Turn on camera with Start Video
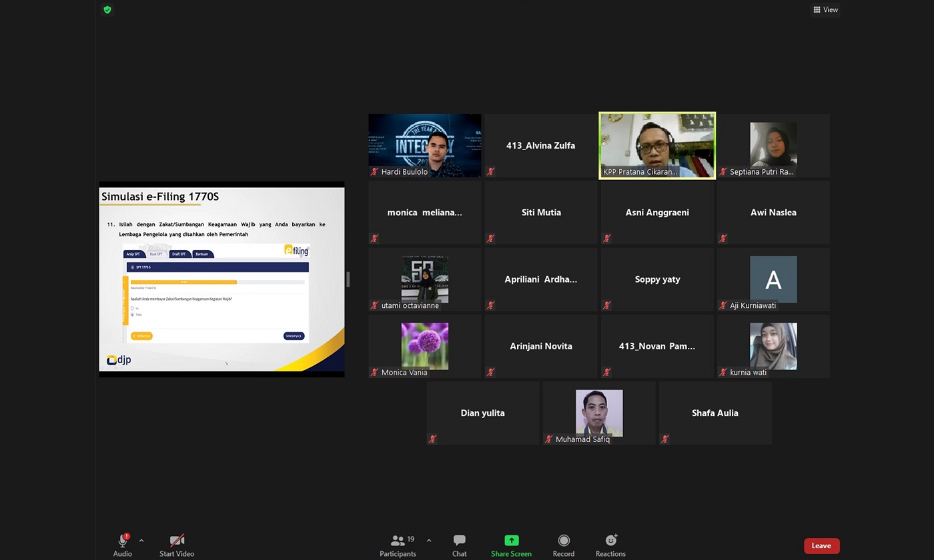 (177, 545)
